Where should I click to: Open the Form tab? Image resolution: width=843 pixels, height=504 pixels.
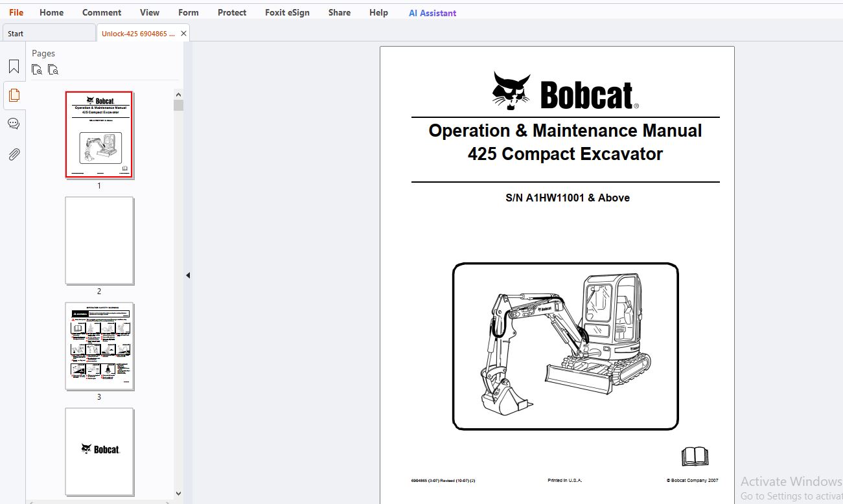pyautogui.click(x=189, y=12)
